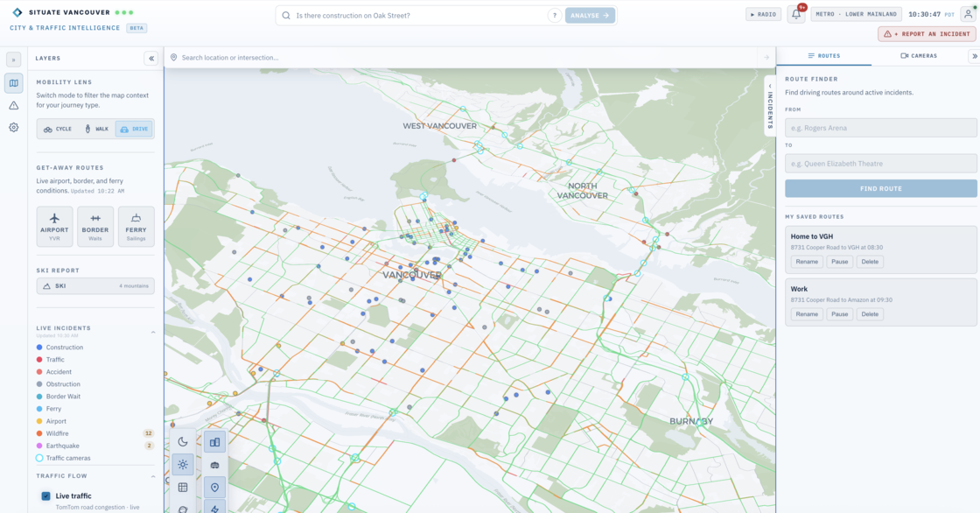Click the Find Route button
Image resolution: width=980 pixels, height=513 pixels.
coord(880,188)
